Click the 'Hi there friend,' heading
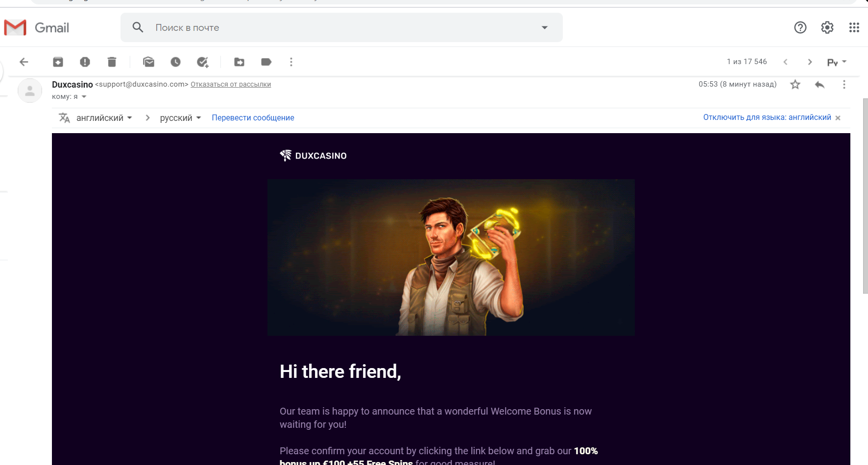 (340, 372)
